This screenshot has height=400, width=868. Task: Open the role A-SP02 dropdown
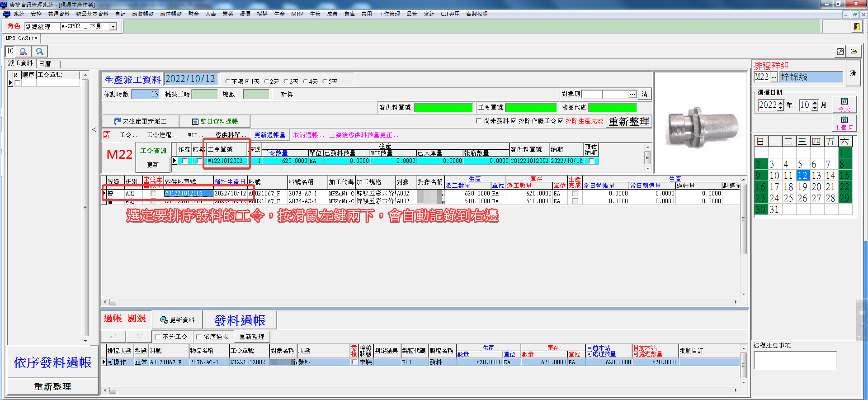point(113,27)
